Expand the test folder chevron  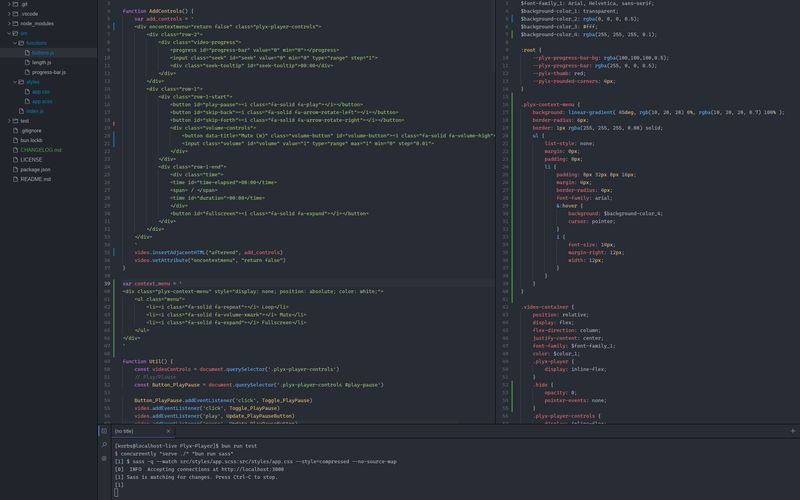coord(9,121)
